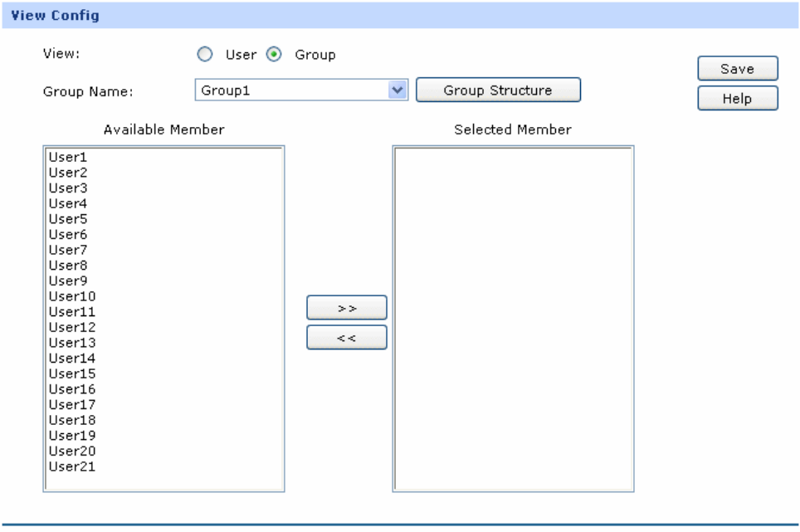Select User10 from available members
Screen dimensions: 800x532
71,296
